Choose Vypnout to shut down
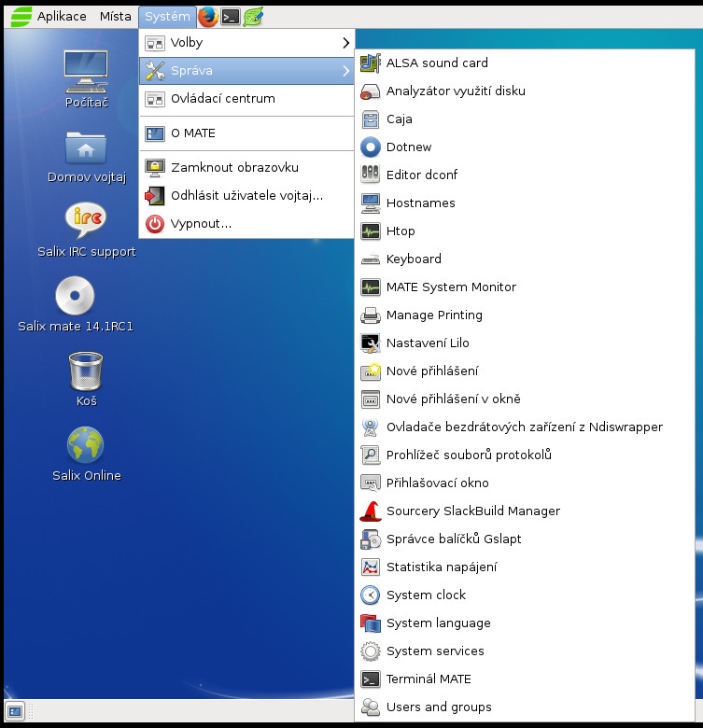 pos(246,224)
